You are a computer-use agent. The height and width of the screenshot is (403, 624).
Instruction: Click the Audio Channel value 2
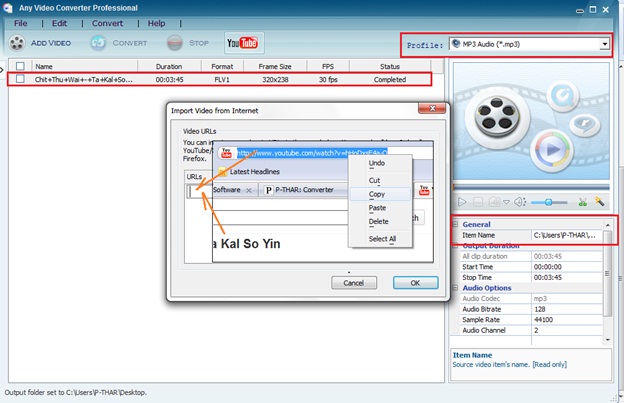pyautogui.click(x=536, y=330)
